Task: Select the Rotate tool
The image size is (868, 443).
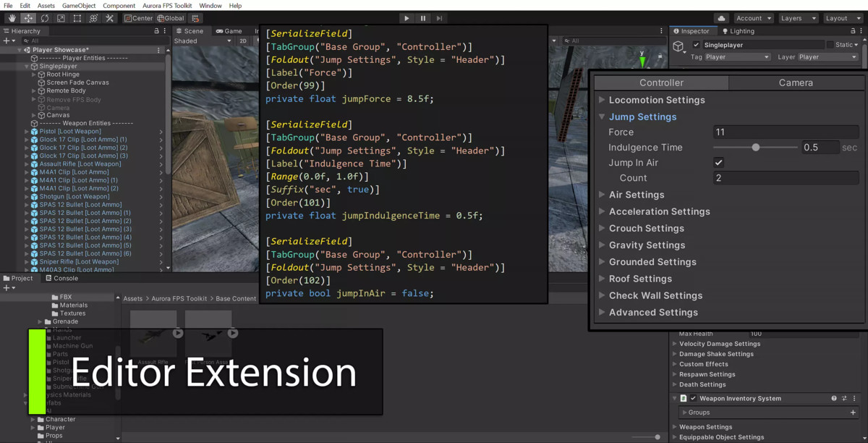Action: (45, 18)
